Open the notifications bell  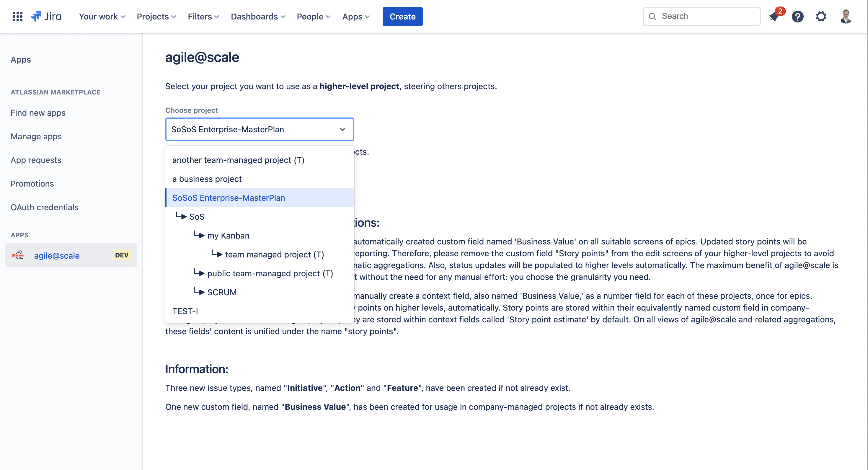(x=774, y=16)
